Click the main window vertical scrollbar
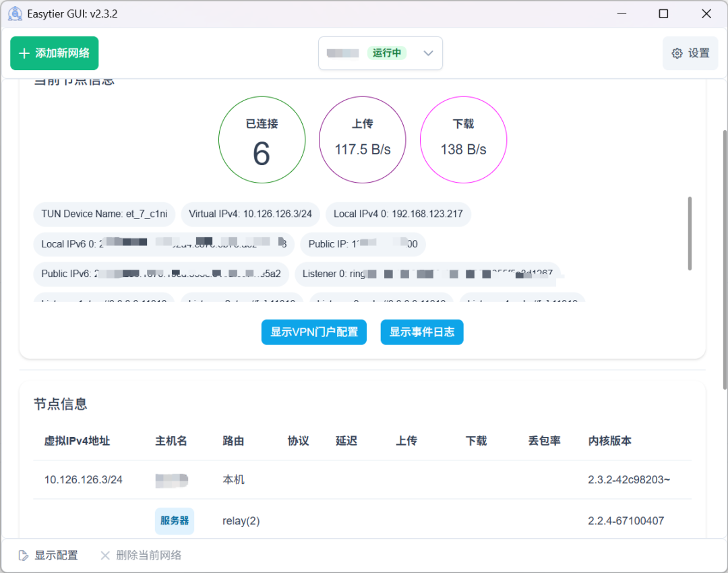 pyautogui.click(x=725, y=259)
